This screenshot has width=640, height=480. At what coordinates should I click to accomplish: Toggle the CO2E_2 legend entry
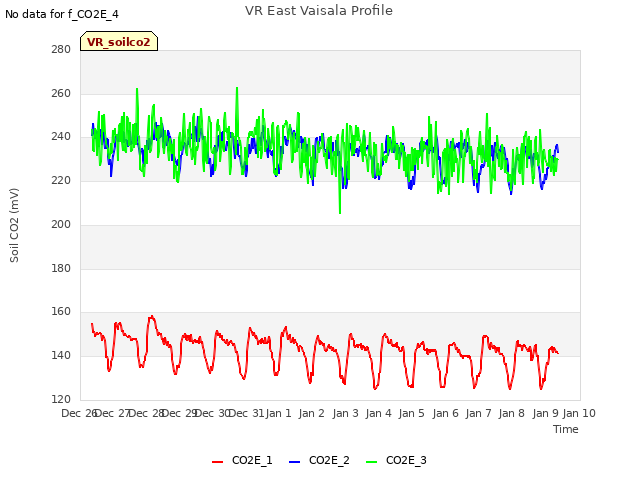pos(319,460)
